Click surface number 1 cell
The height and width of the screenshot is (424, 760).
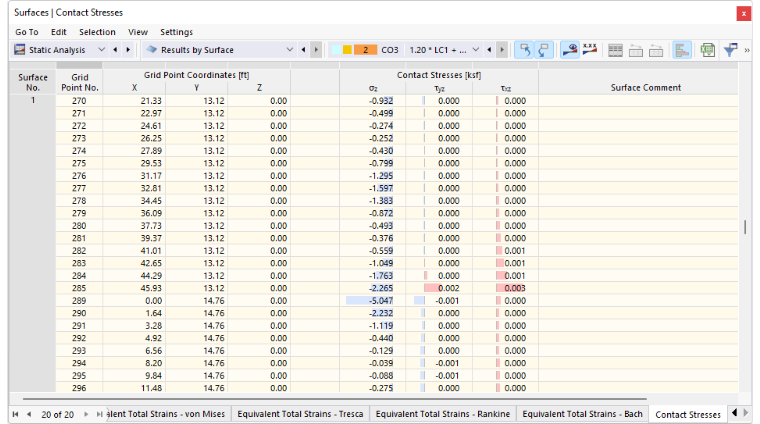coord(33,100)
